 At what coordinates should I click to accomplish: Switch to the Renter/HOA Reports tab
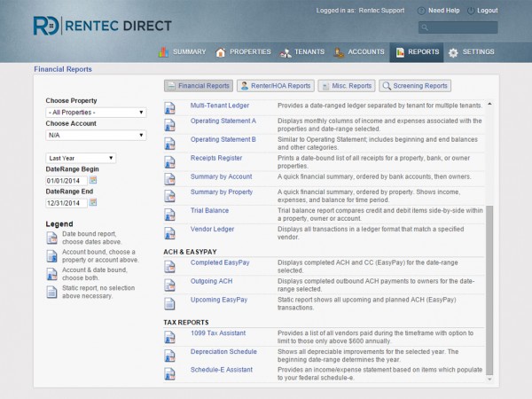pyautogui.click(x=276, y=86)
